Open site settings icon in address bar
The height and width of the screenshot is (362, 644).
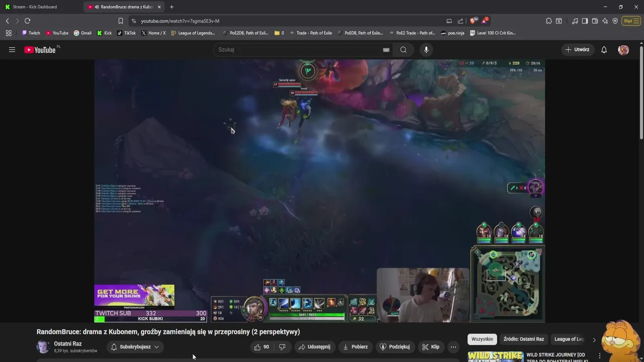click(x=133, y=21)
